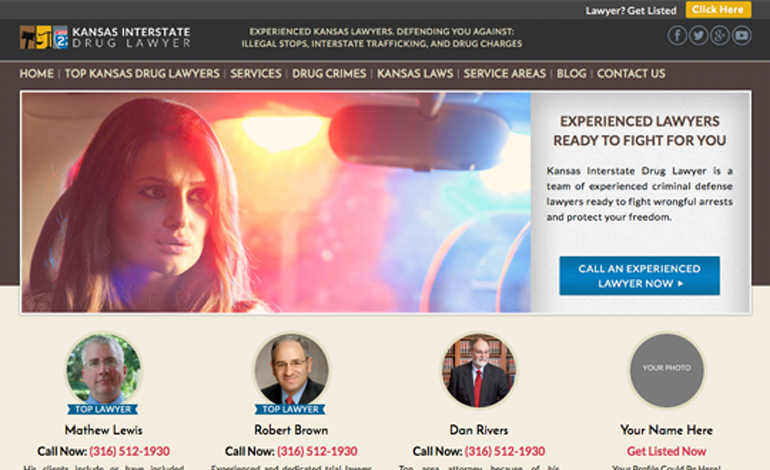770x470 pixels.
Task: Click the hero paragraph about criminal defense
Action: click(639, 194)
